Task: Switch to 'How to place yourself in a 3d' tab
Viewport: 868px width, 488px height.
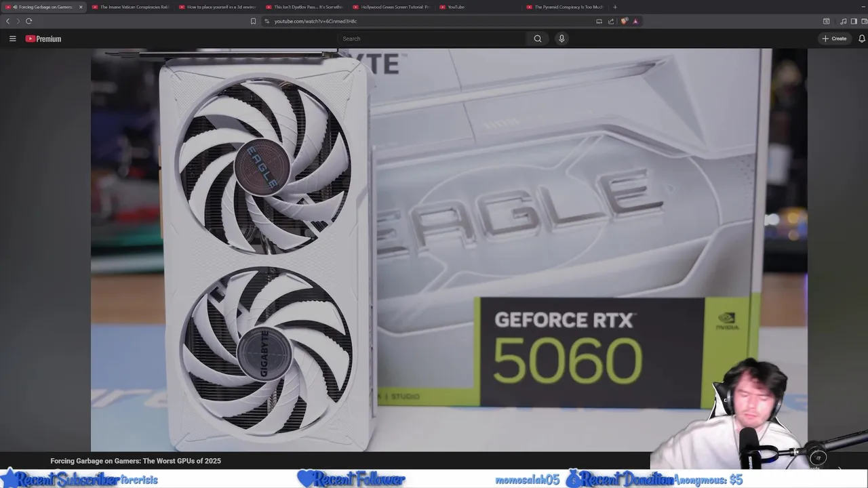Action: point(218,7)
